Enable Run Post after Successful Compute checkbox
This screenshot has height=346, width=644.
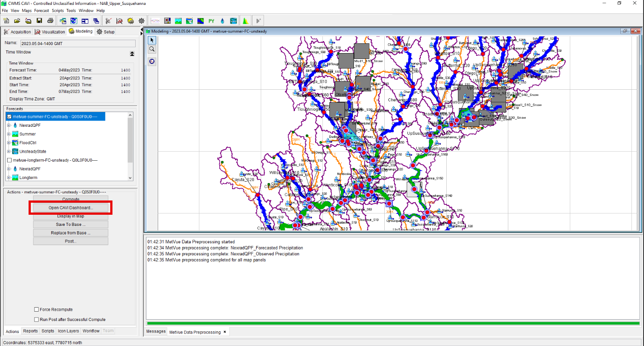tap(37, 320)
